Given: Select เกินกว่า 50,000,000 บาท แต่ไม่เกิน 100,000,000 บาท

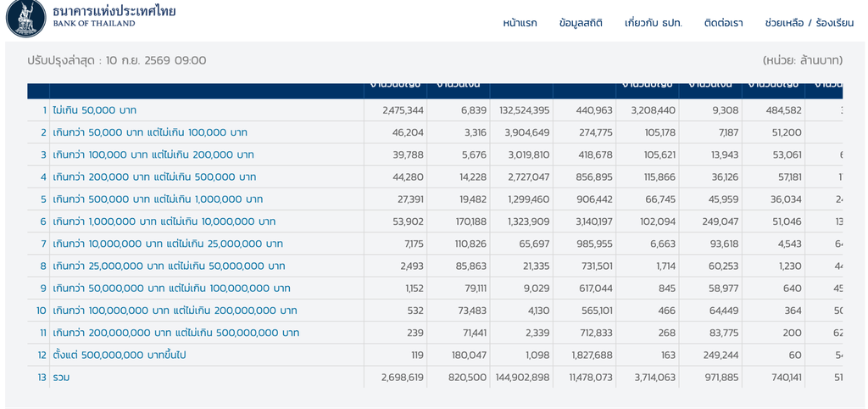Looking at the screenshot, I should (171, 289).
